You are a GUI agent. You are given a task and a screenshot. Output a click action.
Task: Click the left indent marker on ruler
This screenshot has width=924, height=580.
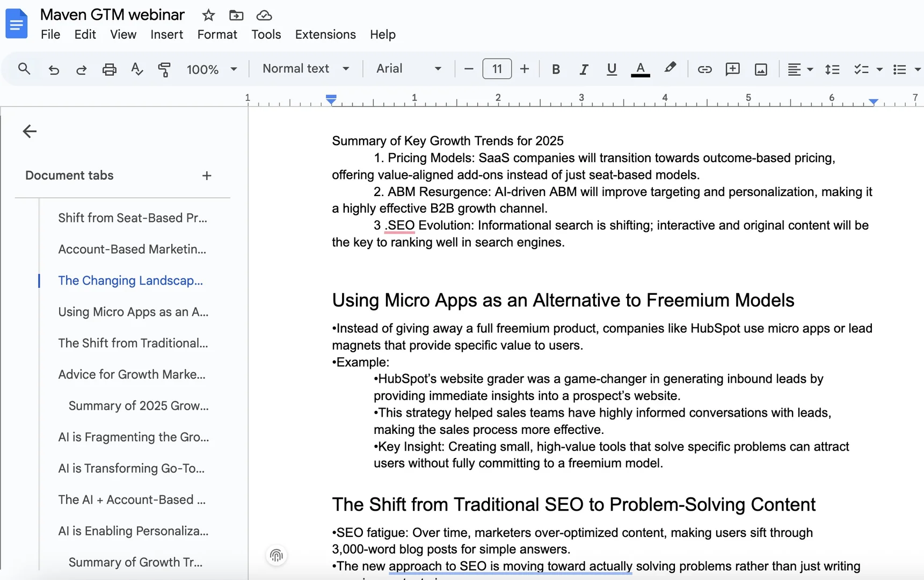[x=331, y=99]
